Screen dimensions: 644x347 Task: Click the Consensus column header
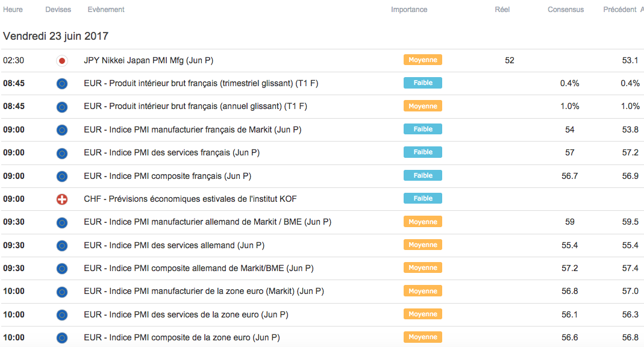565,10
